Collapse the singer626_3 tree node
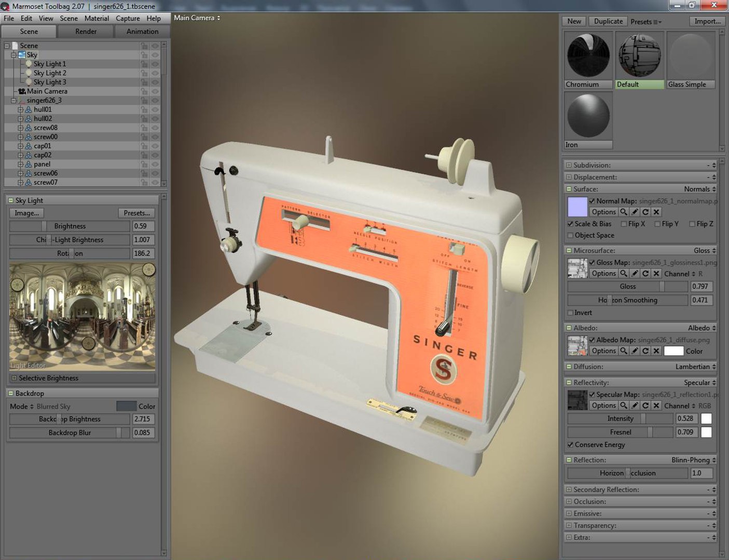Image resolution: width=729 pixels, height=560 pixels. click(14, 101)
